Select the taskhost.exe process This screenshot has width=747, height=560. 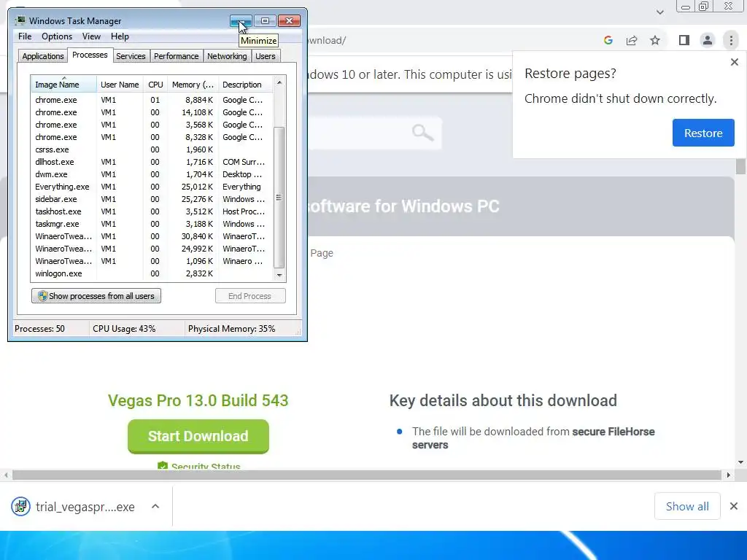click(152, 211)
